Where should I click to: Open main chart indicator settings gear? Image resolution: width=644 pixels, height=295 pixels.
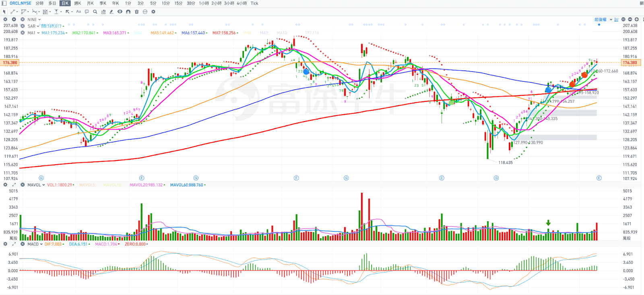[5, 19]
